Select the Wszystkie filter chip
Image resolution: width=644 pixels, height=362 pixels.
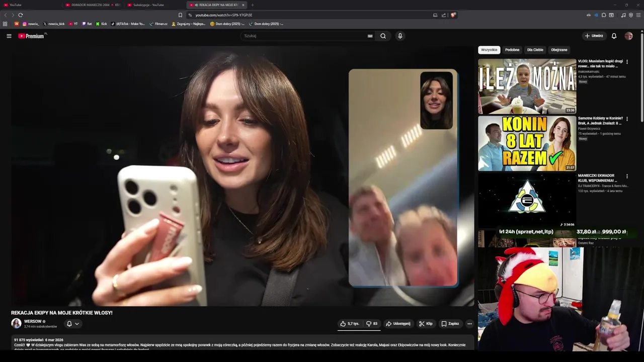489,50
